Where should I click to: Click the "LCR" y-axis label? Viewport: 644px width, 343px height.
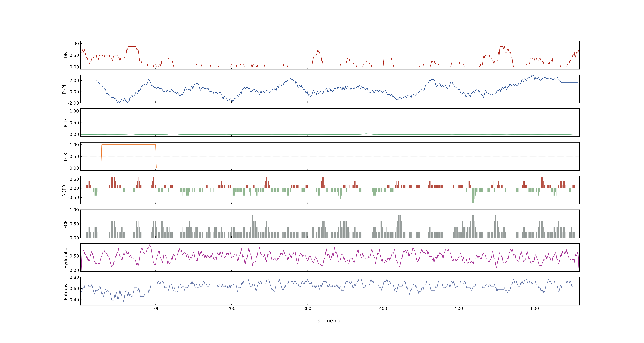tap(66, 157)
